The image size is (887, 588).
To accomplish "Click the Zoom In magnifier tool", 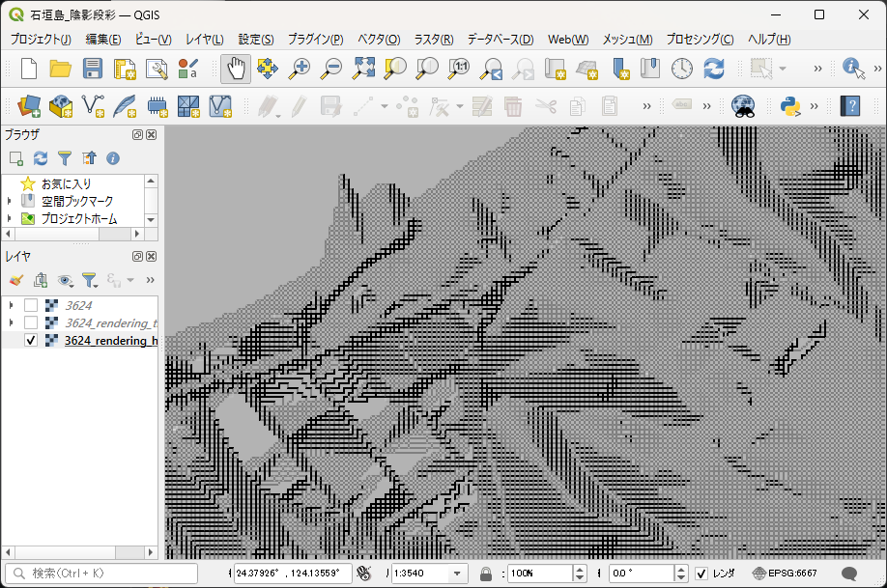I will (300, 69).
